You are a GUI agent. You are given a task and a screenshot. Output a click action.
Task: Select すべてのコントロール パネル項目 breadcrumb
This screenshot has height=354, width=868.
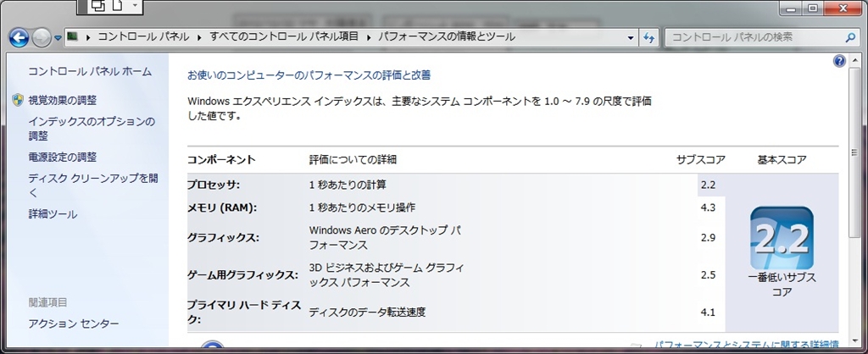click(x=284, y=37)
